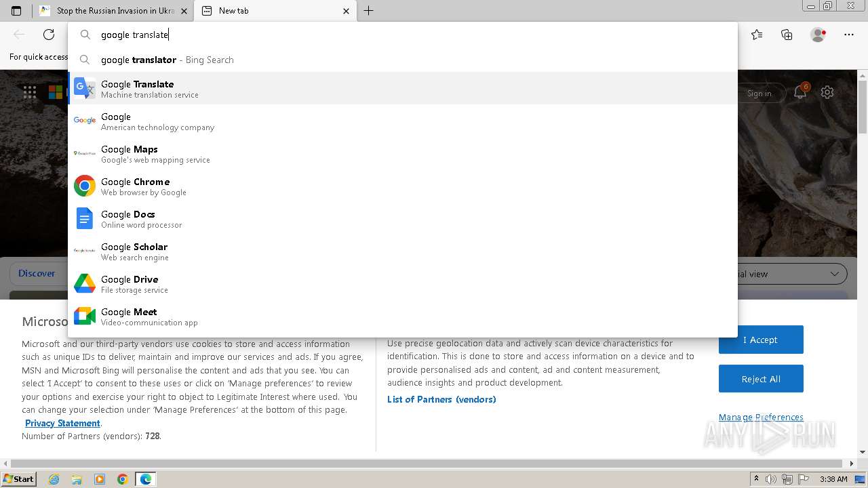This screenshot has height=488, width=868.
Task: Launch Google Chrome from taskbar
Action: point(122,479)
